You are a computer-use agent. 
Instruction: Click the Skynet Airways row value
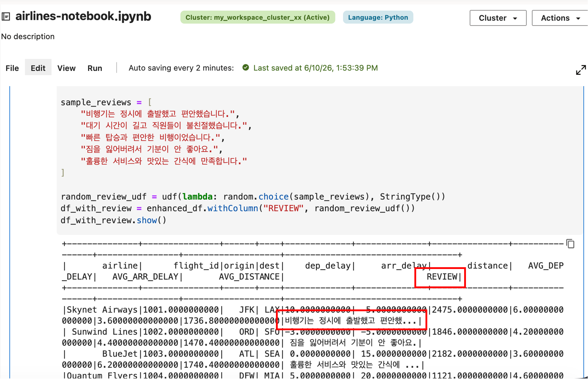coord(102,310)
